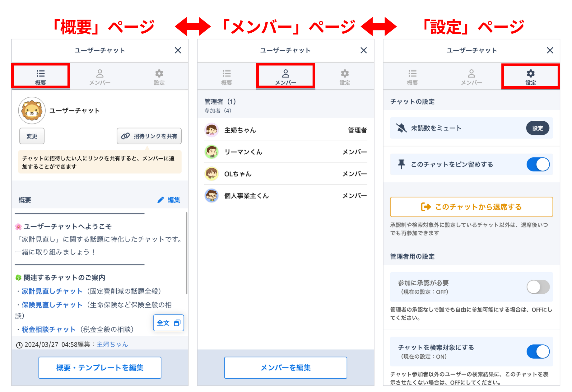Screen dimensions: 572x392
Task: Click the 招待リンクを共有 button
Action: 149,136
